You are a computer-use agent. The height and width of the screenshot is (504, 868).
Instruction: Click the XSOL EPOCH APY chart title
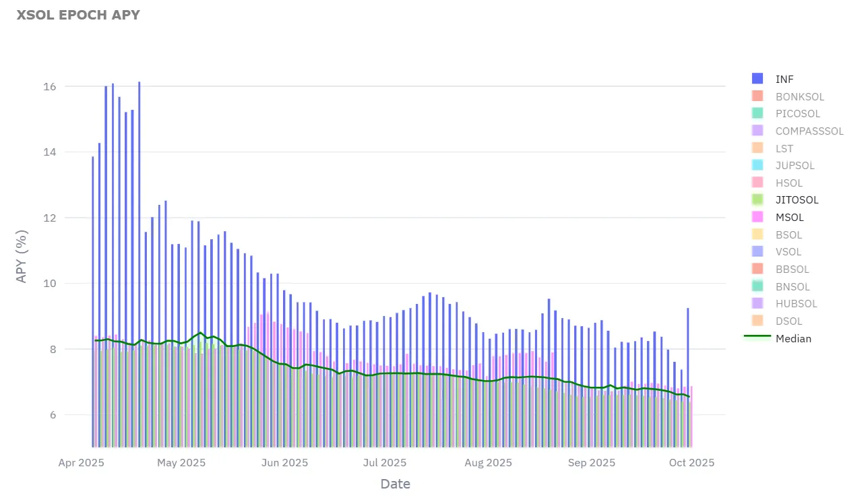click(78, 15)
